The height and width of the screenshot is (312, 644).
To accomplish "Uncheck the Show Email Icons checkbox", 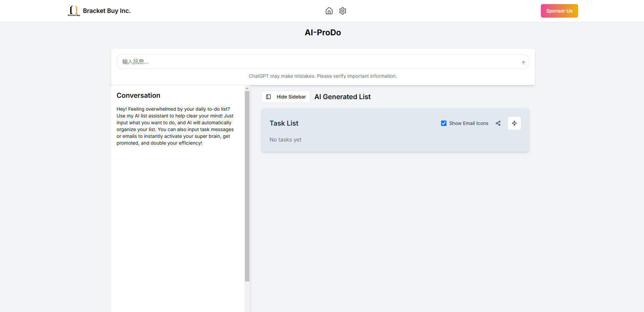I will tap(443, 123).
